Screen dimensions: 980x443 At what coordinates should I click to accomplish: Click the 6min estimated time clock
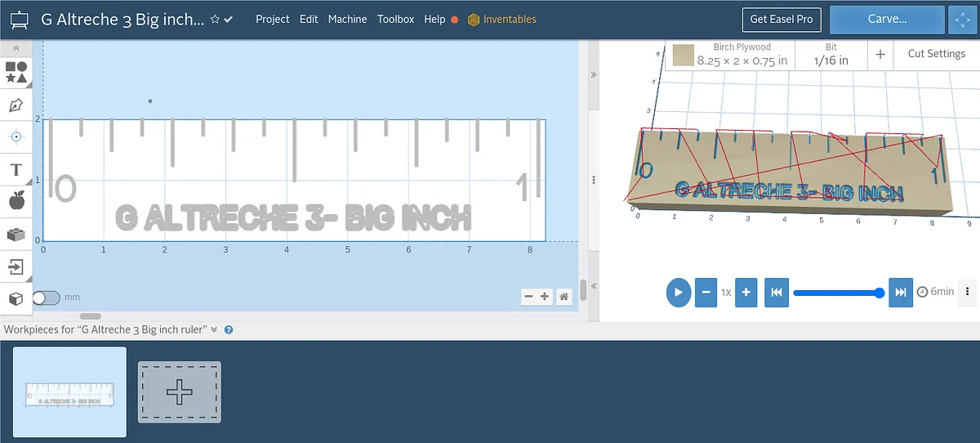(x=935, y=292)
